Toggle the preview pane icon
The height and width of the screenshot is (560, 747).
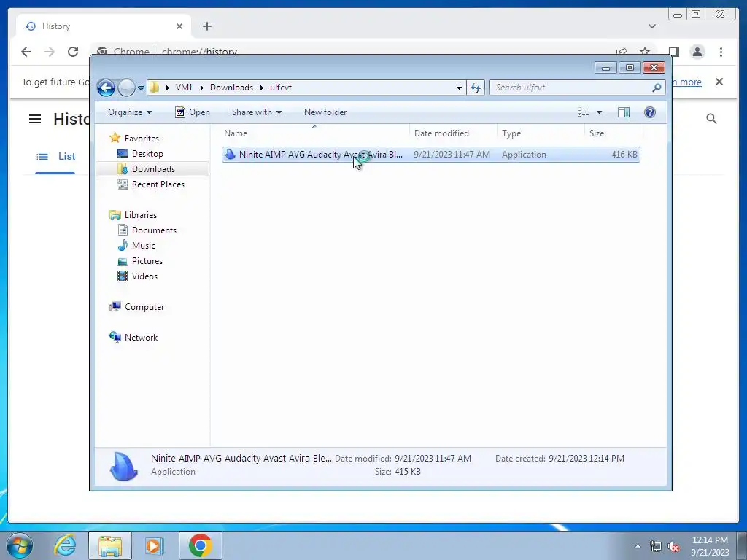point(624,112)
